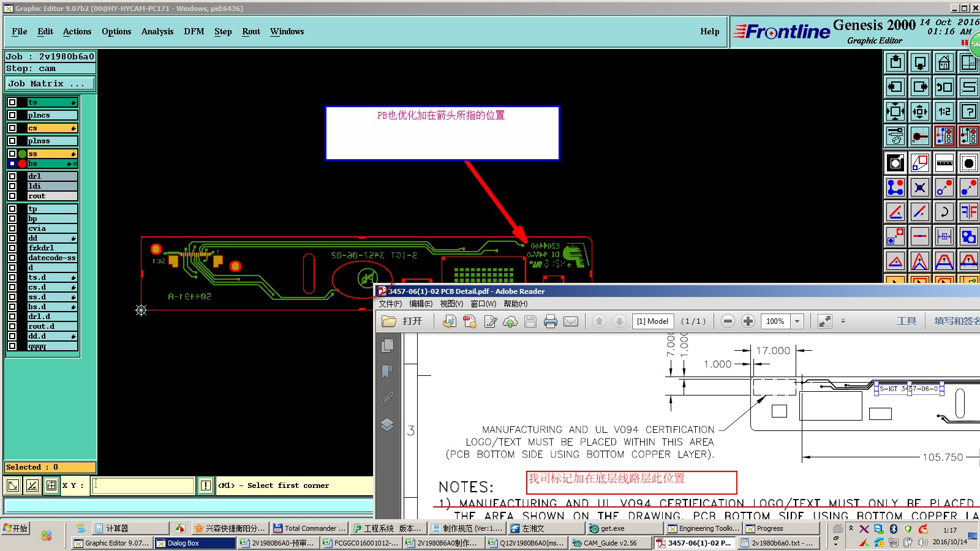Image resolution: width=980 pixels, height=551 pixels.
Task: Click the exclamation mark button beside coordinate field
Action: pos(206,485)
